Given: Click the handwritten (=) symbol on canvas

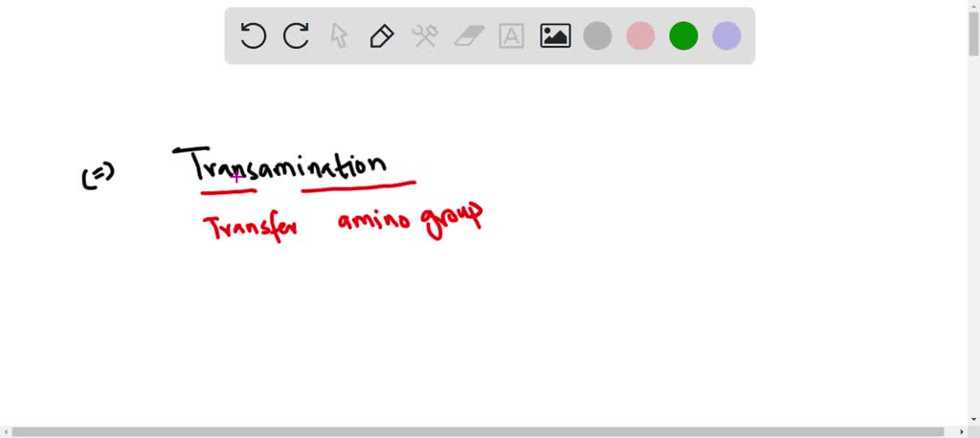Looking at the screenshot, I should coord(98,175).
